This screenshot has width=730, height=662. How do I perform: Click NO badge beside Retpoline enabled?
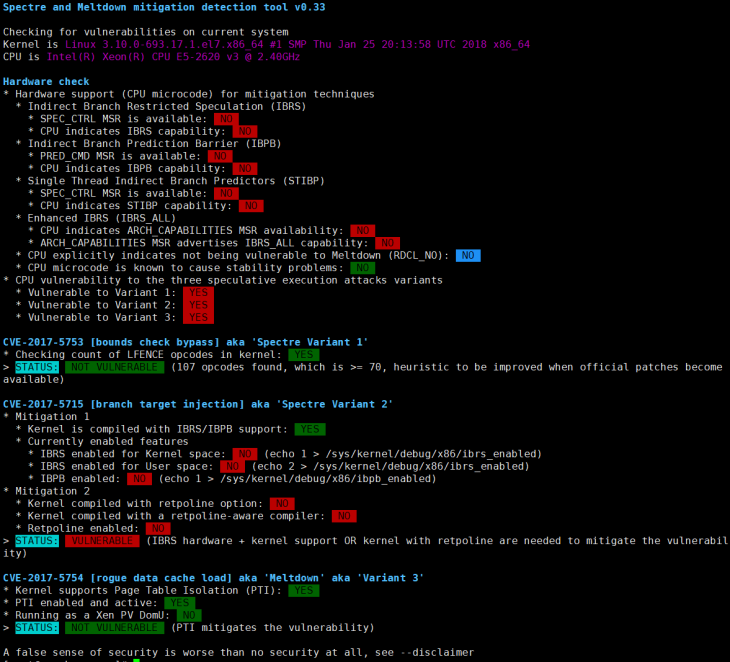[157, 528]
